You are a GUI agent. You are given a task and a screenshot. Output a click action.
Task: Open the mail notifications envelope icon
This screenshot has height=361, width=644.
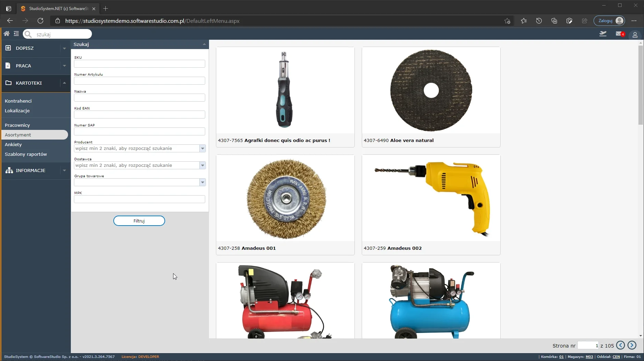[x=619, y=34]
